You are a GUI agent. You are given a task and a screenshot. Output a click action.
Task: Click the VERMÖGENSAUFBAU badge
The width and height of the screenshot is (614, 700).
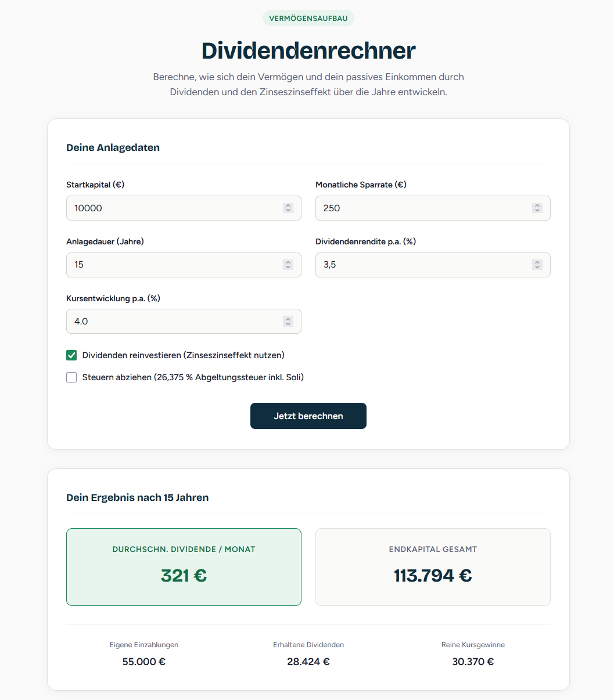click(308, 18)
